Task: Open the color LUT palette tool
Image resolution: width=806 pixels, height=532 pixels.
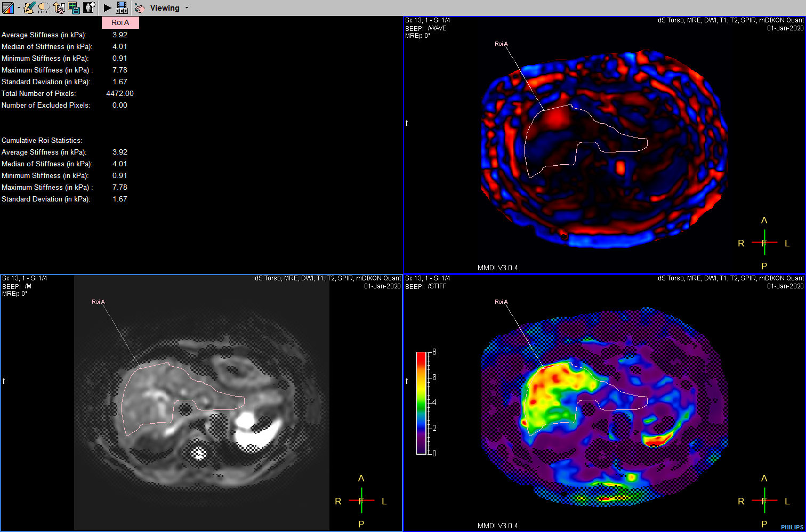Action: point(8,7)
